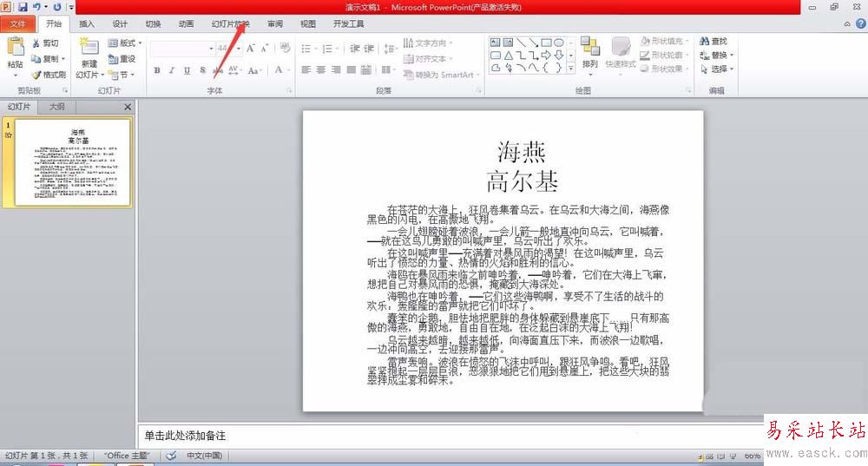Select the oval shape in gallery

tap(559, 43)
